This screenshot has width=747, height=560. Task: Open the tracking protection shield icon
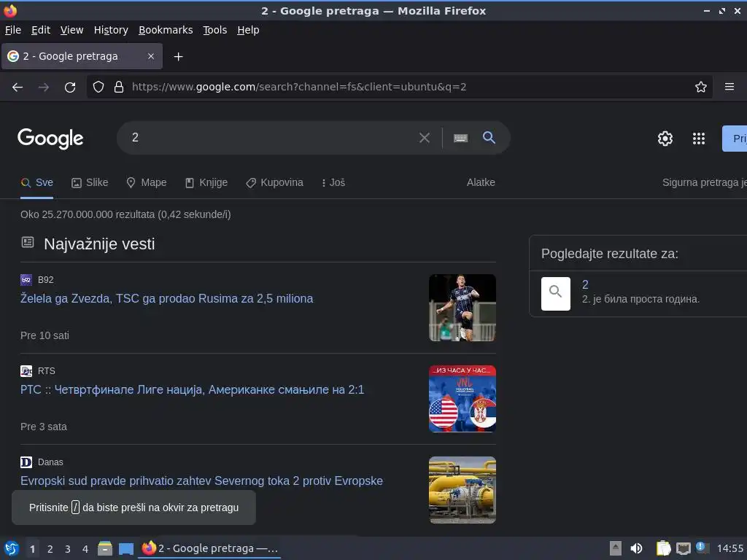click(x=98, y=87)
